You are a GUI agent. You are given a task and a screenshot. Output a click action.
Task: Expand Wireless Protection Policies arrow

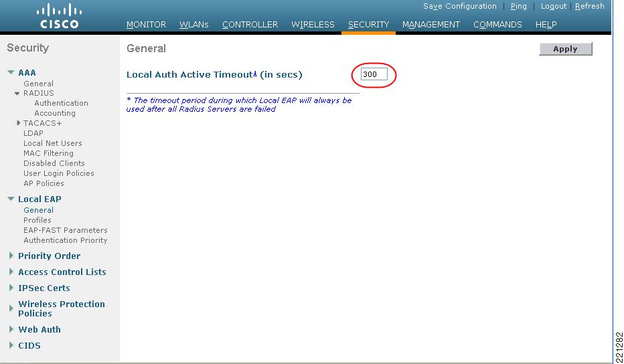pos(11,308)
